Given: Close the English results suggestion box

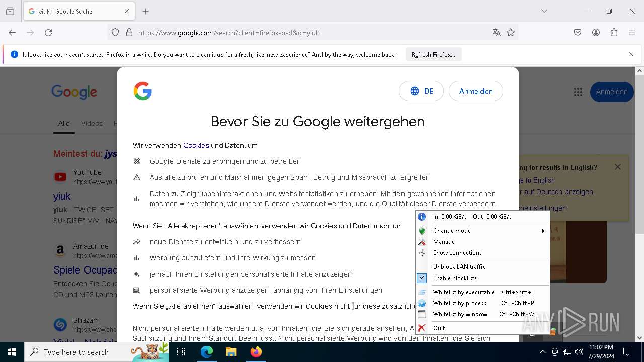Looking at the screenshot, I should pos(618,167).
